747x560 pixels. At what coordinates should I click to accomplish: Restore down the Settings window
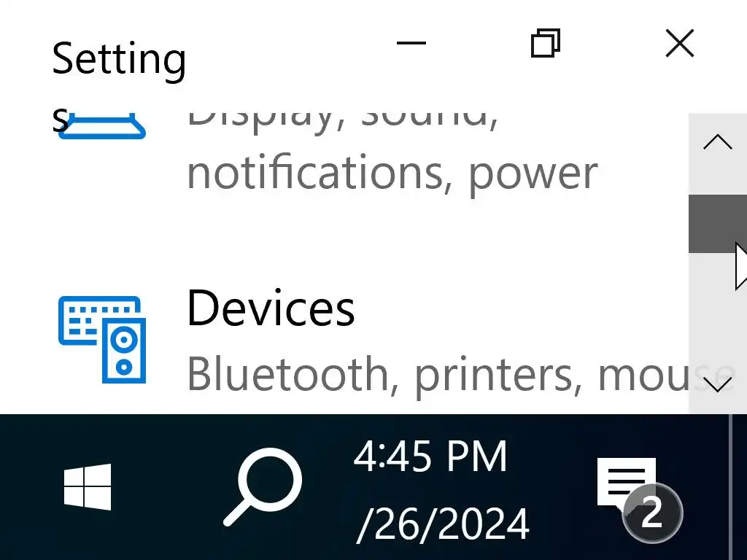point(546,43)
